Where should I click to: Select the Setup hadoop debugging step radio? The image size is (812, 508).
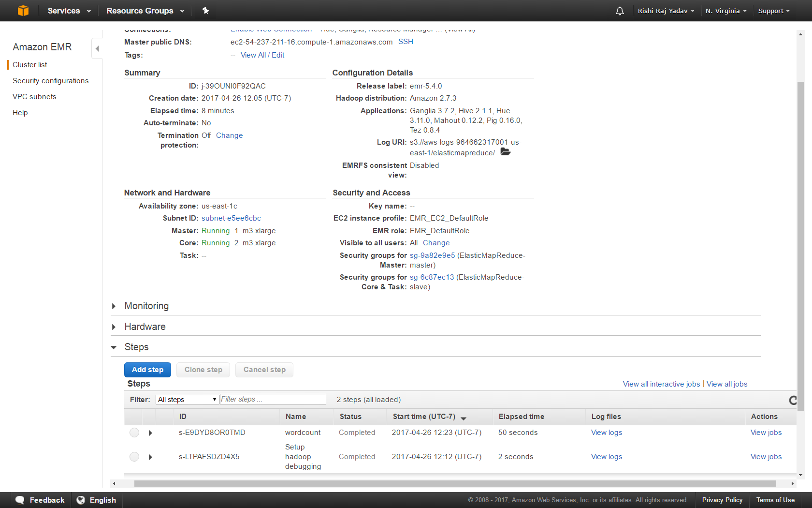click(x=134, y=457)
